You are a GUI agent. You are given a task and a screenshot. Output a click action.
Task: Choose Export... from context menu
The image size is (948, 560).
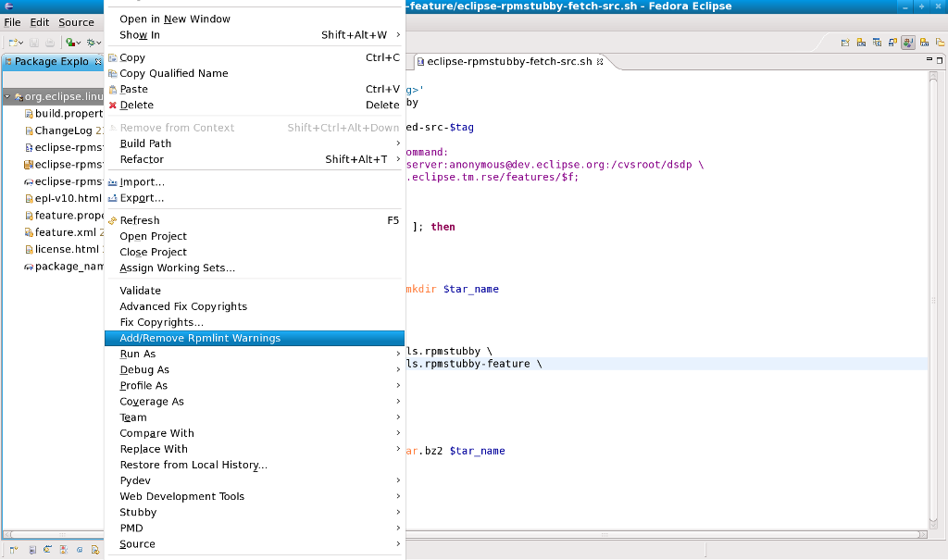pyautogui.click(x=255, y=198)
